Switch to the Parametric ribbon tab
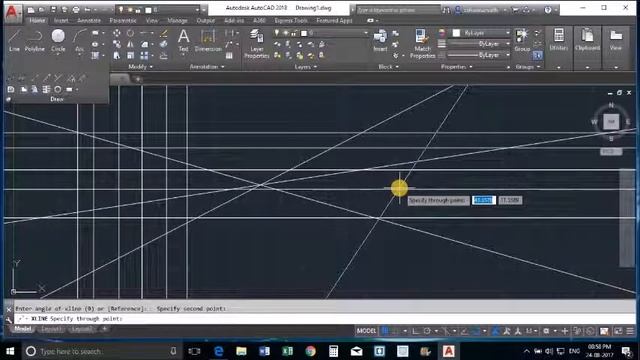The width and height of the screenshot is (640, 360). click(x=123, y=20)
